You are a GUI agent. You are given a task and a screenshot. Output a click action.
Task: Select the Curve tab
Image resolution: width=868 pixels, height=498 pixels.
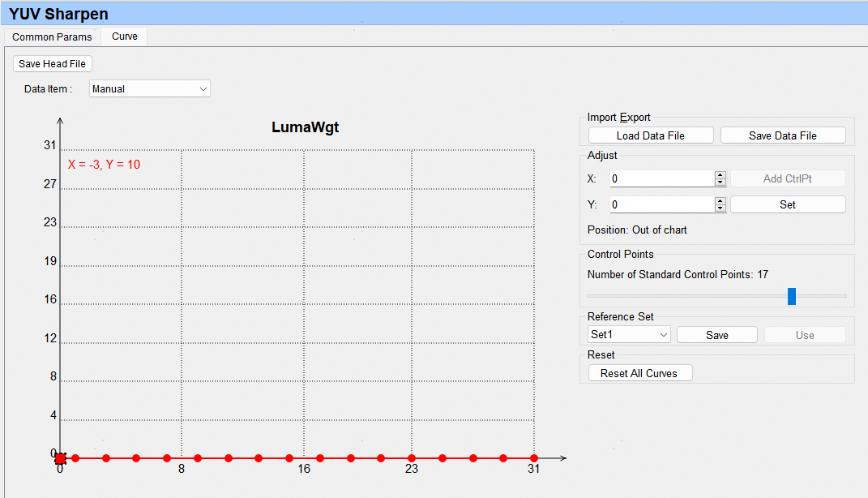pyautogui.click(x=125, y=36)
